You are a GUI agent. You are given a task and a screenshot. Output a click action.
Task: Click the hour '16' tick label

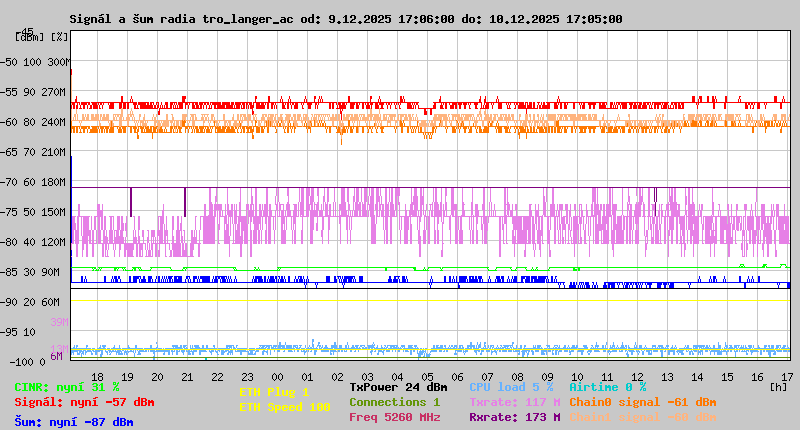click(758, 377)
